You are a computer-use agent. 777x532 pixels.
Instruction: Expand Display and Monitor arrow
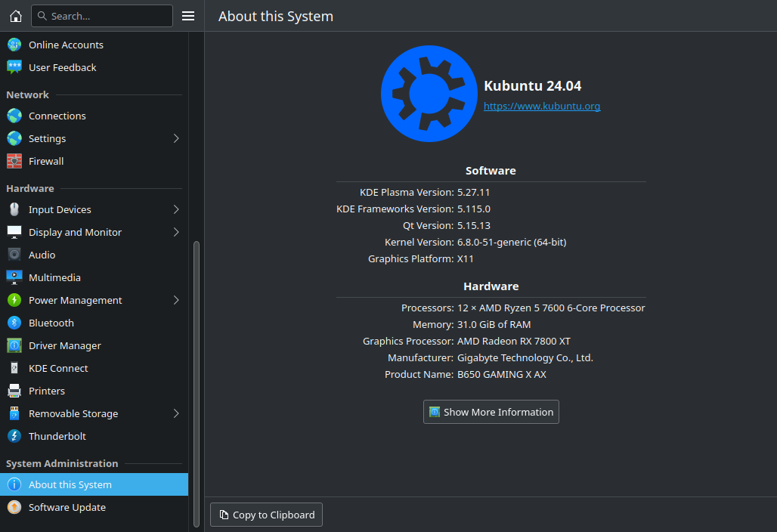pos(176,232)
